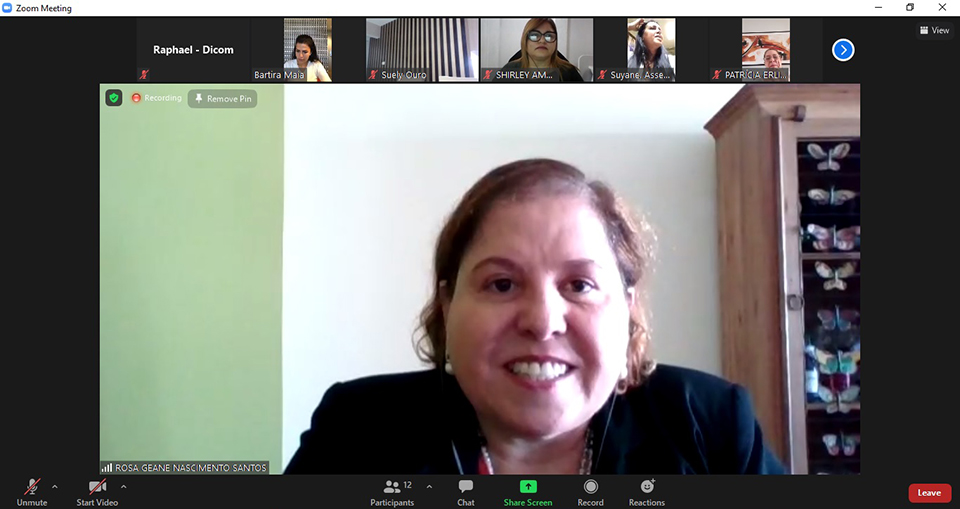Expand audio options arrow beside Unmute

tap(55, 487)
